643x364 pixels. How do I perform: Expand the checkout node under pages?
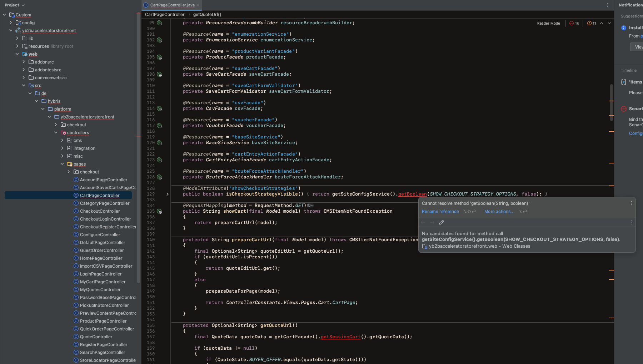pyautogui.click(x=69, y=172)
